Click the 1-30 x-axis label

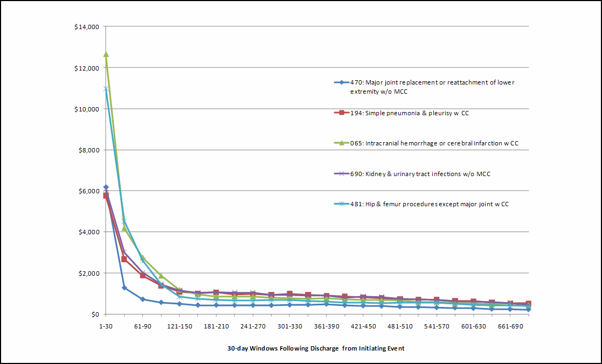tap(106, 327)
